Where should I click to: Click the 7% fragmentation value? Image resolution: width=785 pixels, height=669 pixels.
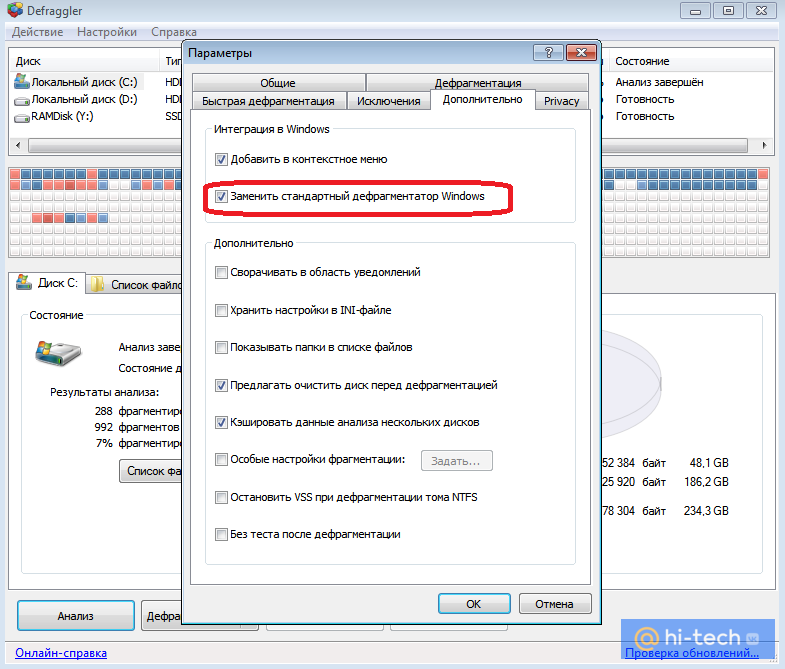pyautogui.click(x=104, y=443)
